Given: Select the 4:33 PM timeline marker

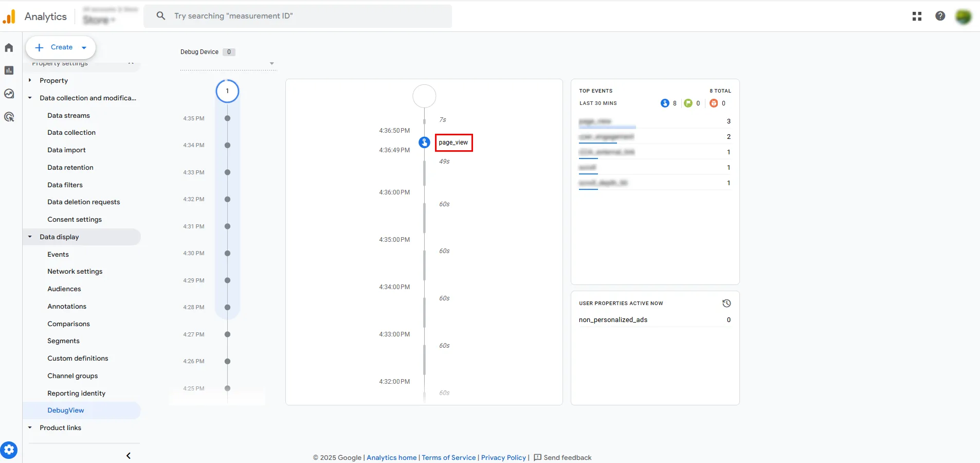Looking at the screenshot, I should tap(227, 172).
